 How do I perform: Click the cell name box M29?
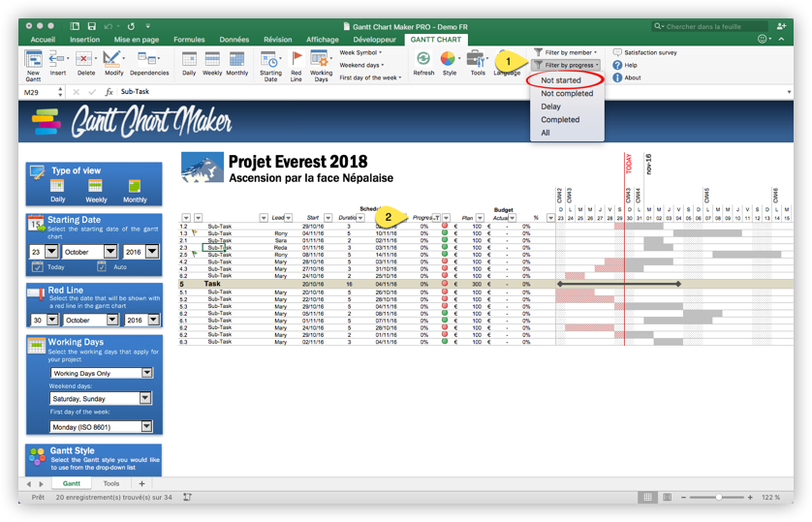(39, 92)
